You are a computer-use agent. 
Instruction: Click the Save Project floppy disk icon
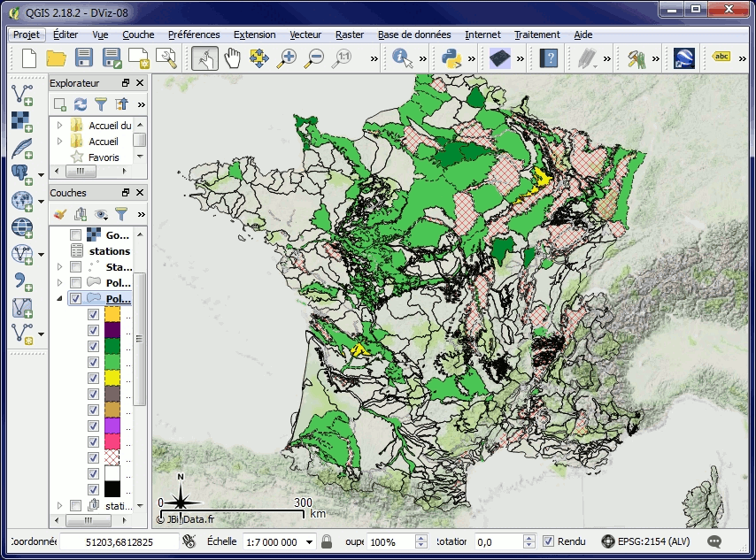(84, 58)
